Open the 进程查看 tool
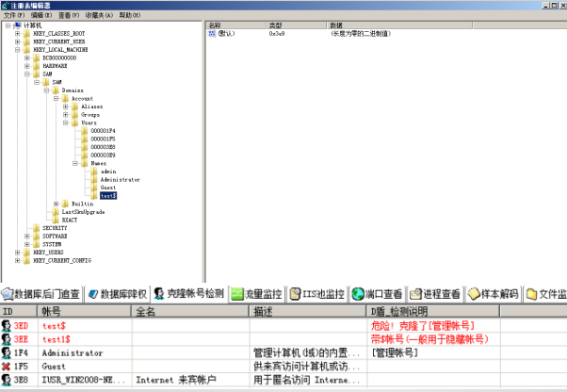Screen dimensions: 567x392 coord(435,294)
